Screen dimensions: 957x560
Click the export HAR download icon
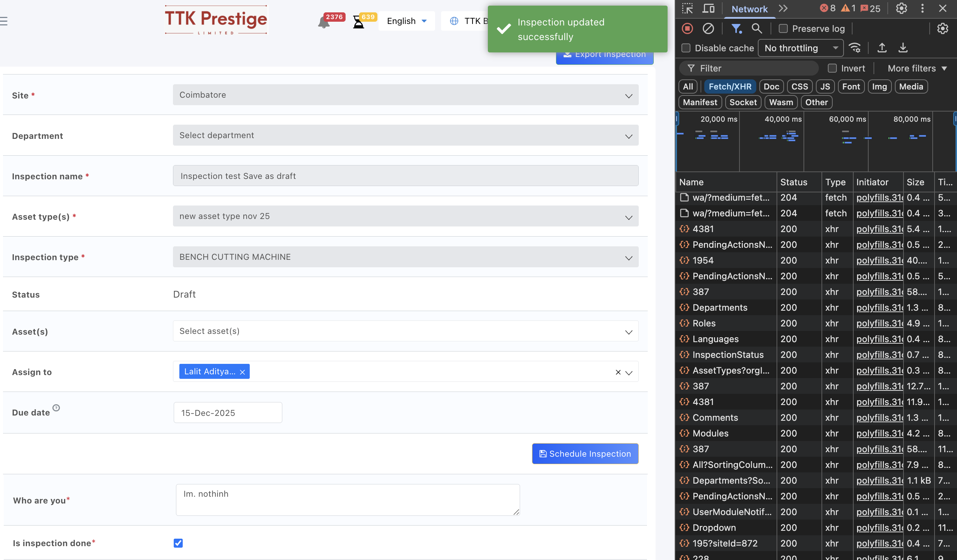[903, 48]
